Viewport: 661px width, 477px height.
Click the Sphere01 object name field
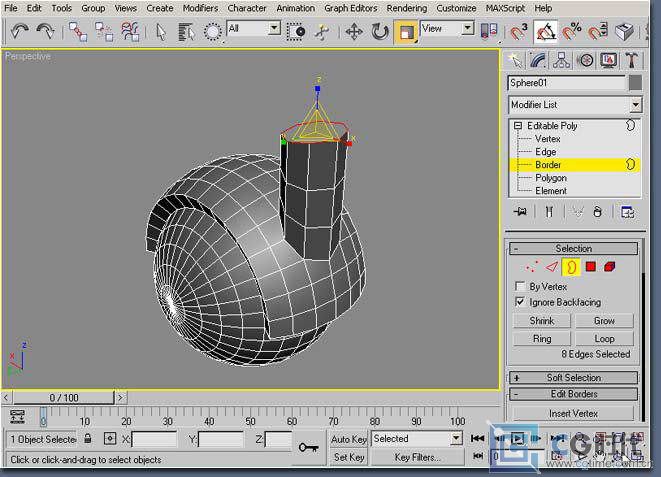(567, 83)
